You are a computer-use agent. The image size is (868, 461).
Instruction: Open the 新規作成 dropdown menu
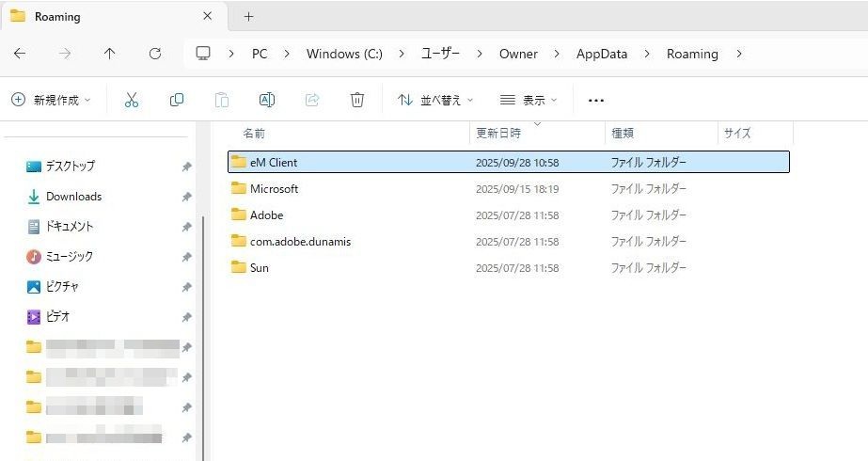point(52,100)
